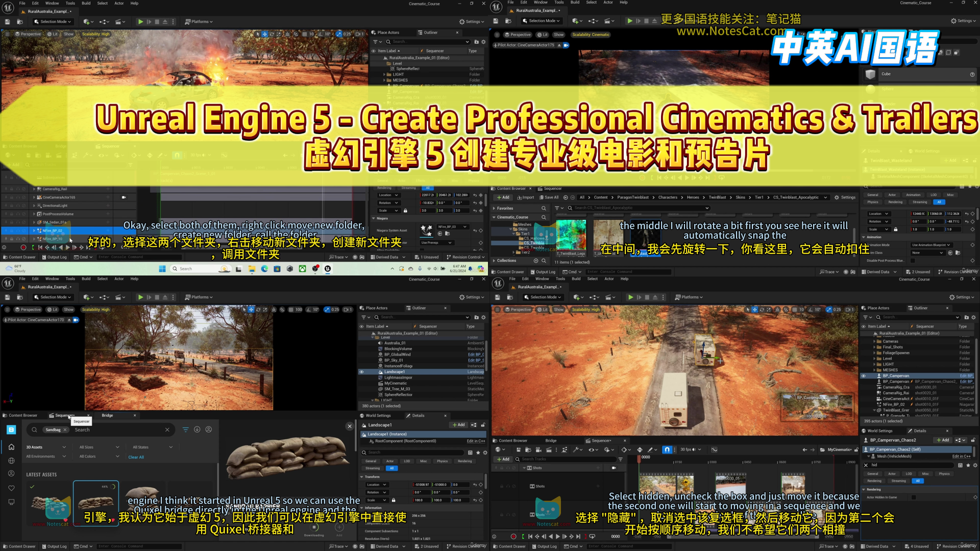Open Unreal Engine icon on Windows taskbar
Image resolution: width=980 pixels, height=551 pixels.
tap(328, 268)
